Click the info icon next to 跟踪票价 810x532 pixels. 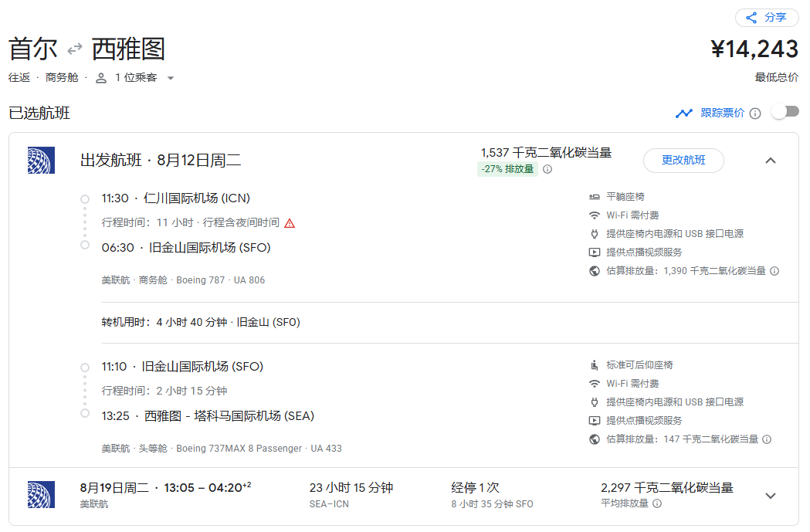point(755,114)
